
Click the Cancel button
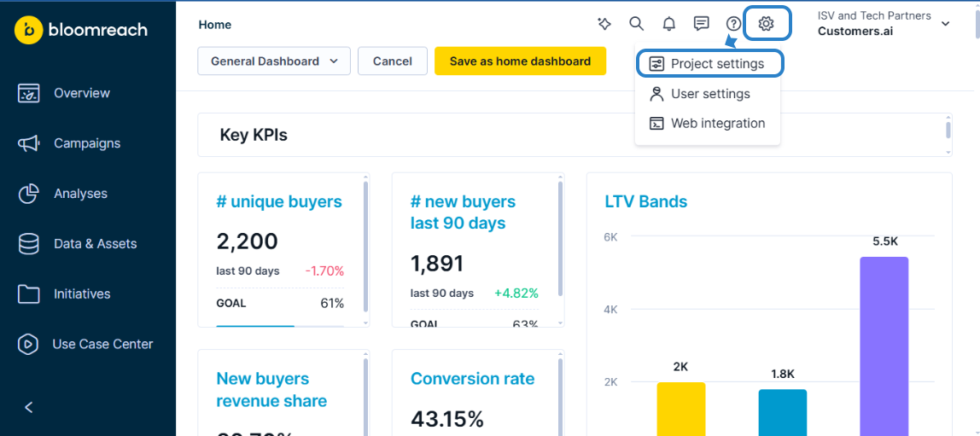tap(393, 61)
